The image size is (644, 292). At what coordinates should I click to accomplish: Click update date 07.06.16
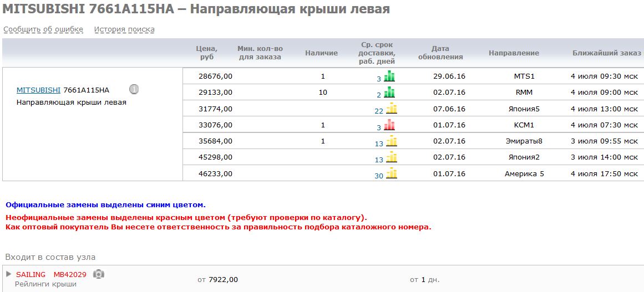click(x=449, y=109)
